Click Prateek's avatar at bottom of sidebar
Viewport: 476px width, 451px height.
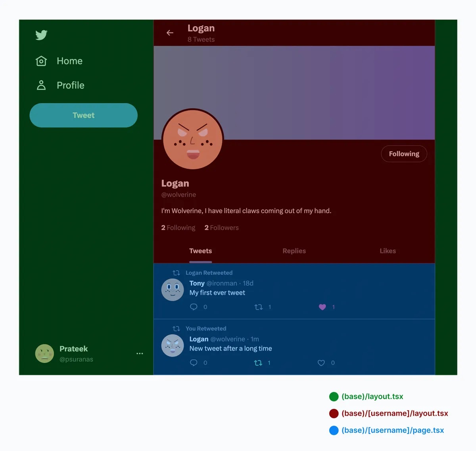pyautogui.click(x=44, y=353)
